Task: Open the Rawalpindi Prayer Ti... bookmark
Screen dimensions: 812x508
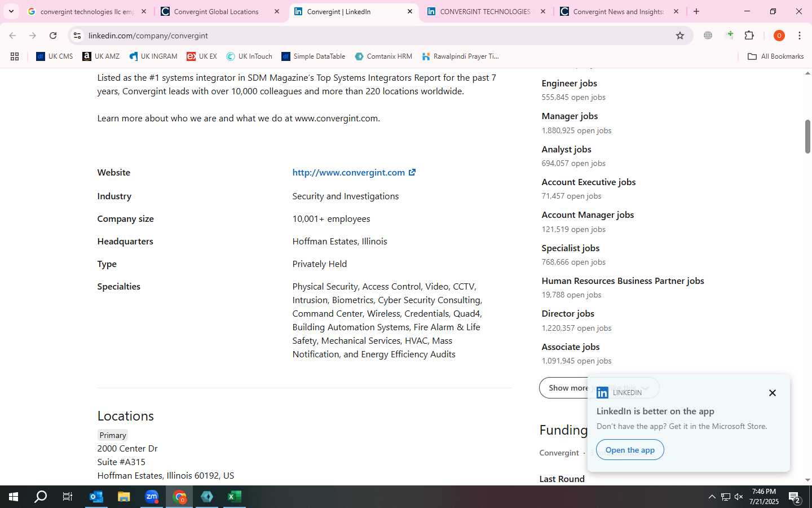Action: [460, 56]
